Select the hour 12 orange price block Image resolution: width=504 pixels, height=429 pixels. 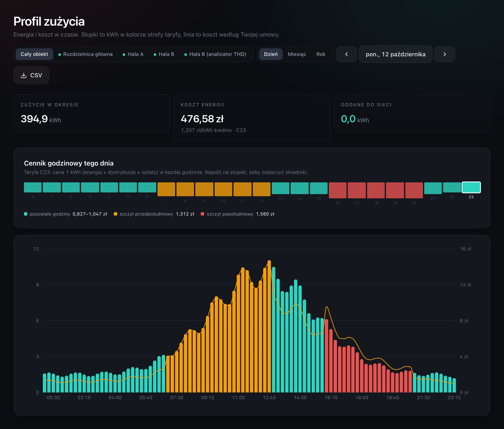click(x=262, y=189)
